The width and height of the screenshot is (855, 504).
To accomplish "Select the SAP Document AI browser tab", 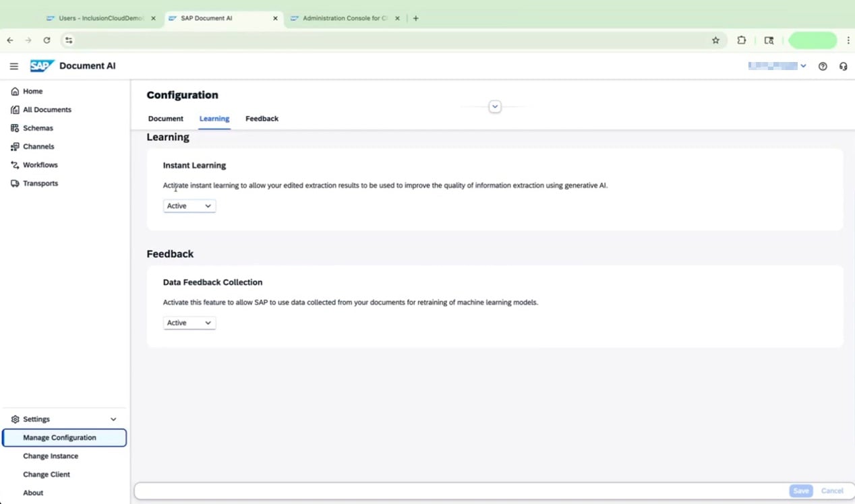I will [x=223, y=18].
